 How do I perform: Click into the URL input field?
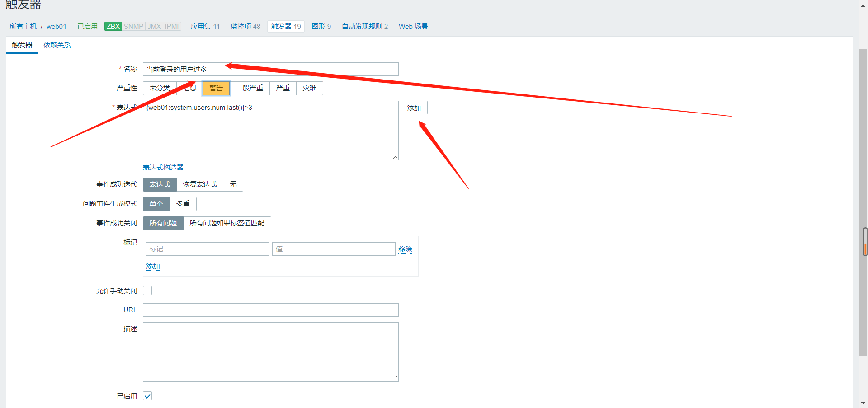click(x=270, y=310)
